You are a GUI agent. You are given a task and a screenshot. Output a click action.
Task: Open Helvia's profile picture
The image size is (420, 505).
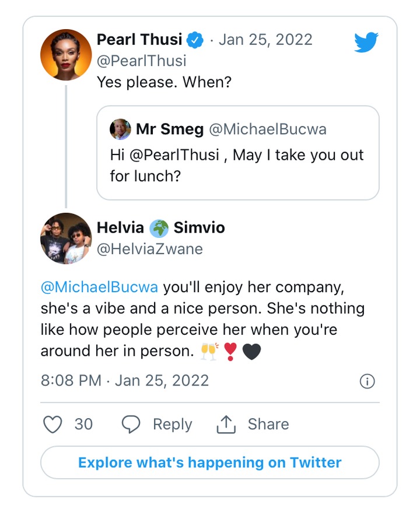(x=66, y=239)
